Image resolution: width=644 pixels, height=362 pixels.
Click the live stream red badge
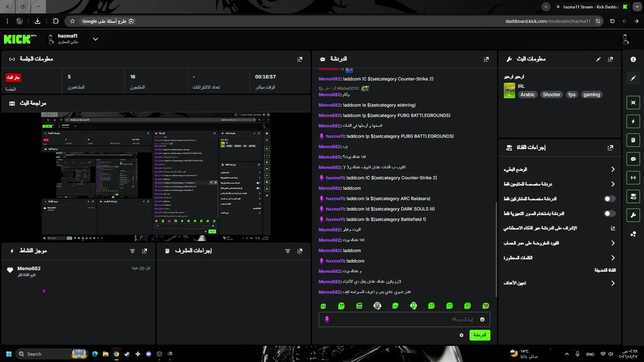(13, 77)
